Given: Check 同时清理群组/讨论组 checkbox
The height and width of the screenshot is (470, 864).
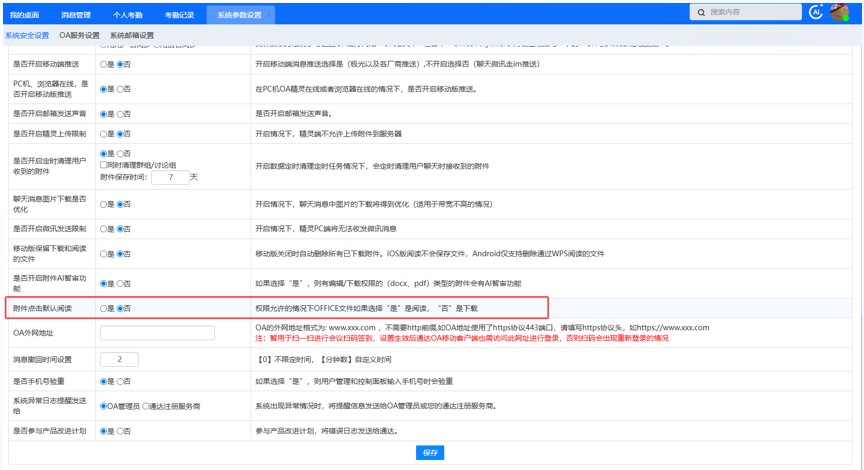Looking at the screenshot, I should coord(104,164).
